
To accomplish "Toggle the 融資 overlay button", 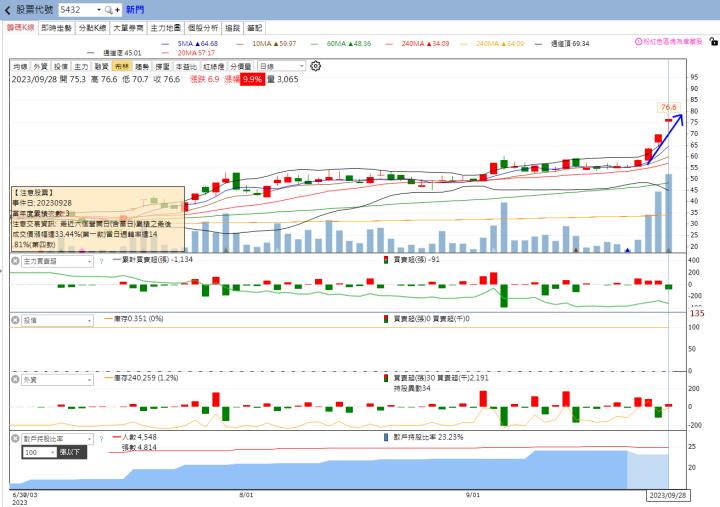I will click(x=101, y=67).
